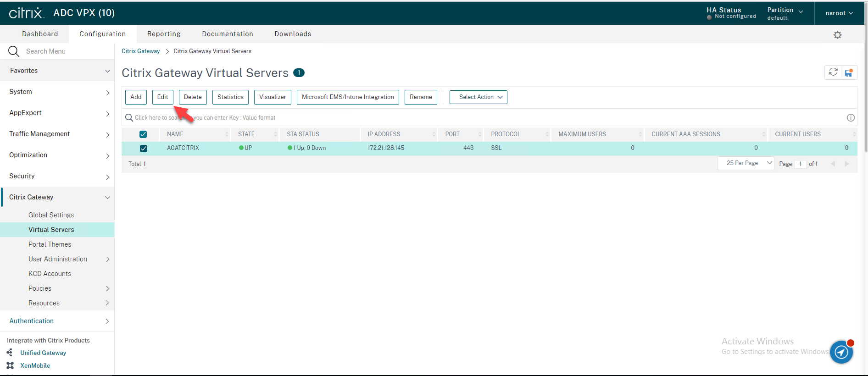Expand the Authentication menu
Screen dimensions: 868x376
pos(57,321)
